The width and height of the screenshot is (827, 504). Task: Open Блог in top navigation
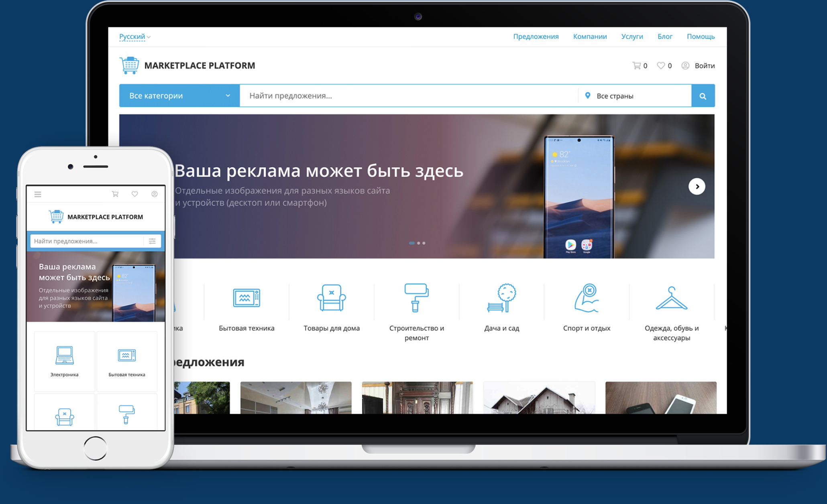point(665,37)
